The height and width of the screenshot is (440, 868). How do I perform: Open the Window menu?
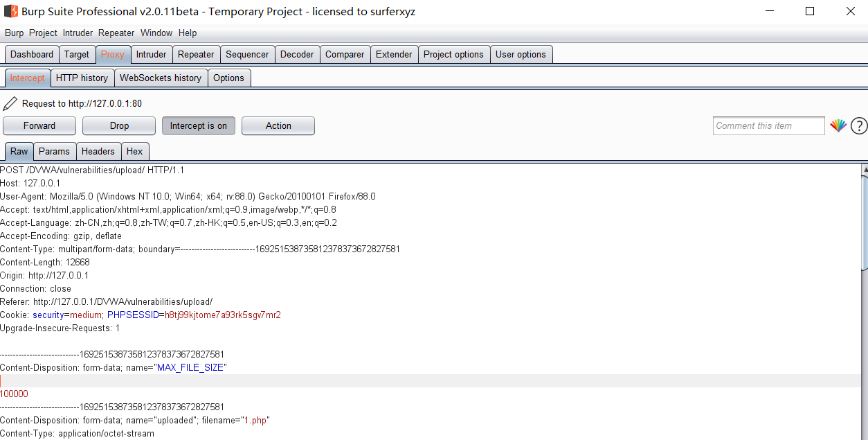pyautogui.click(x=156, y=33)
